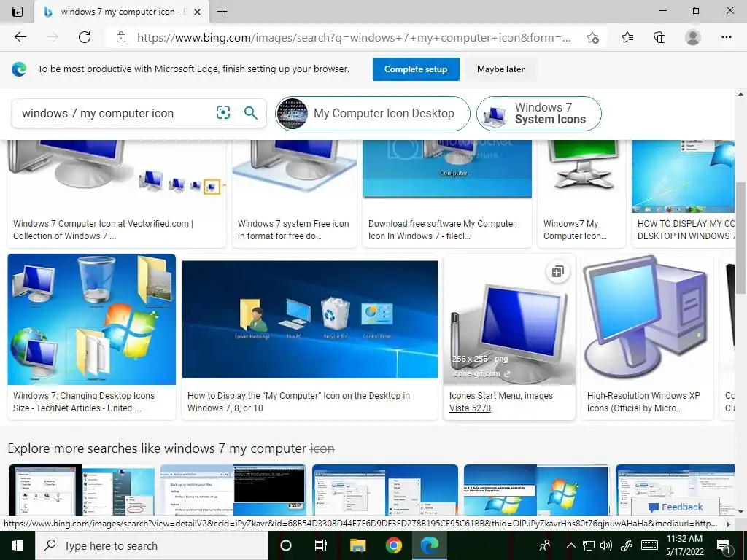
Task: Click the browser Back arrow
Action: pyautogui.click(x=20, y=37)
